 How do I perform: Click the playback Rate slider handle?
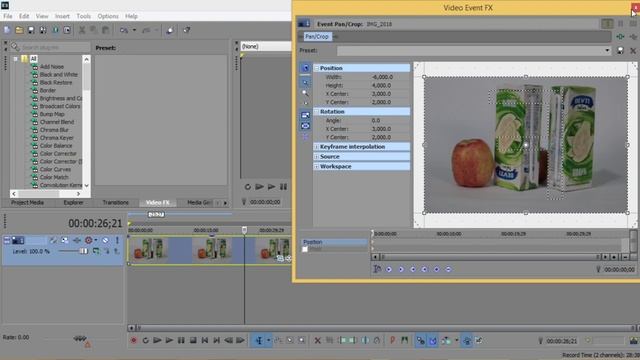(x=80, y=338)
